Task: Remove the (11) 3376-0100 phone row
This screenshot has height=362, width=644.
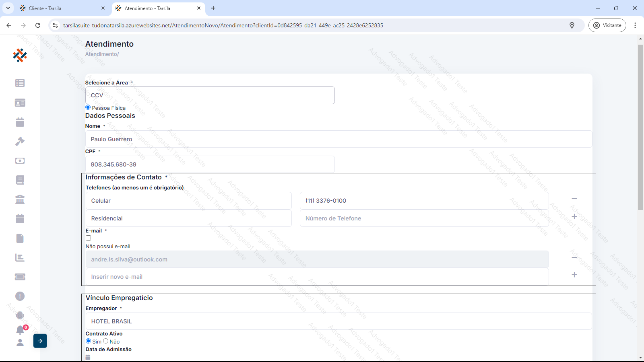Action: 574,199
